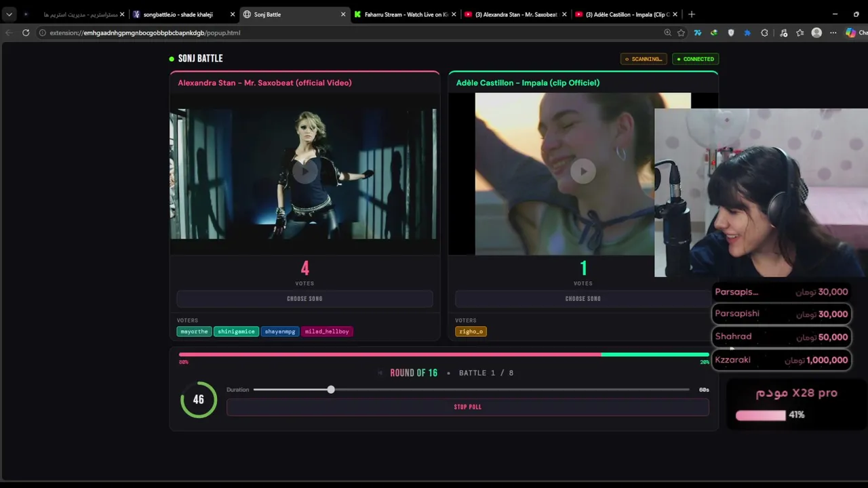Click the BATTLE 1 / 8 label
This screenshot has height=488, width=868.
pyautogui.click(x=486, y=373)
